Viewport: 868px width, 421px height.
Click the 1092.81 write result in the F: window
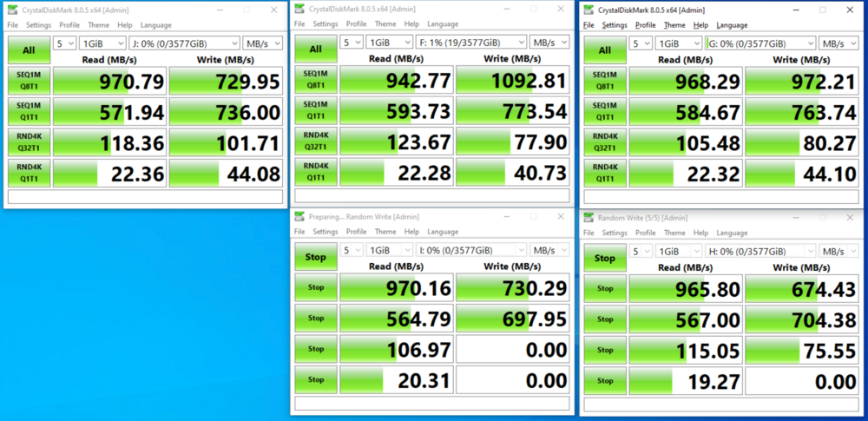pyautogui.click(x=513, y=81)
